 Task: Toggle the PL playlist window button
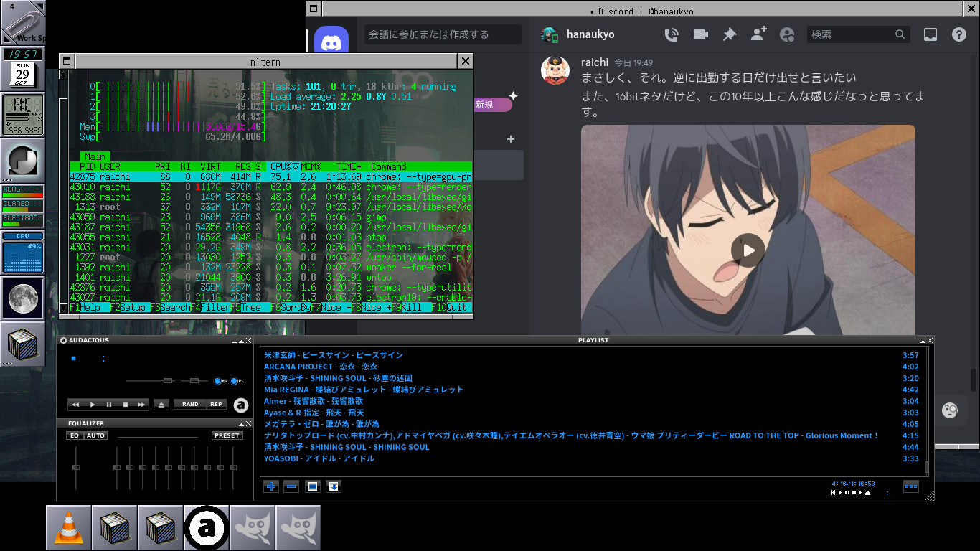pyautogui.click(x=237, y=380)
